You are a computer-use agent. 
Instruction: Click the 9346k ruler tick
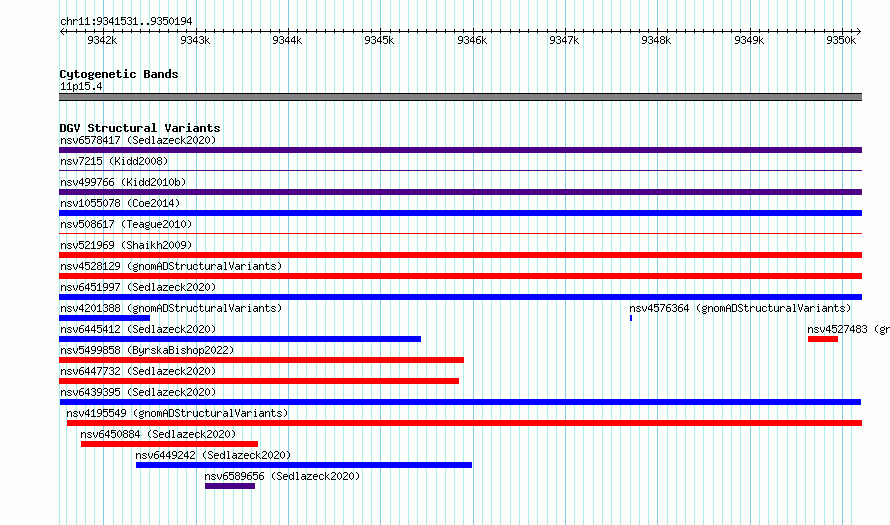pyautogui.click(x=472, y=40)
